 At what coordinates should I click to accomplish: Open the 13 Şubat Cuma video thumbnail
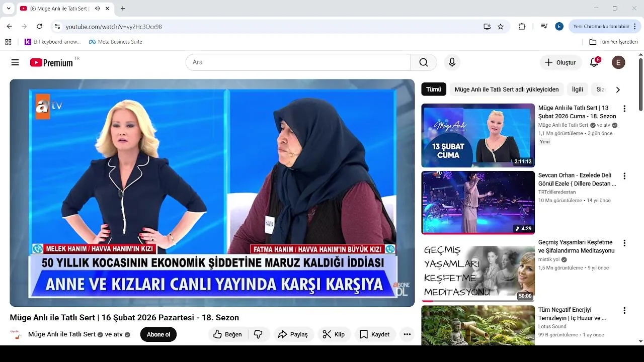(x=478, y=135)
